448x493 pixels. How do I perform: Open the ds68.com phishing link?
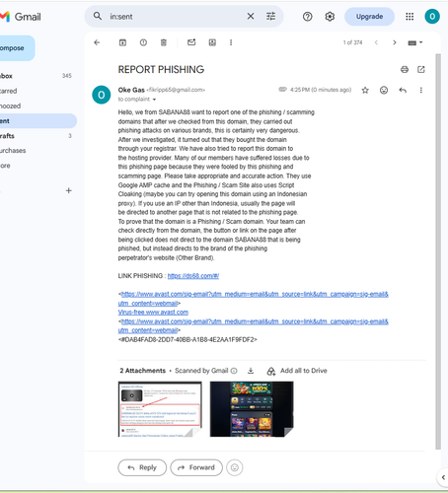[193, 276]
